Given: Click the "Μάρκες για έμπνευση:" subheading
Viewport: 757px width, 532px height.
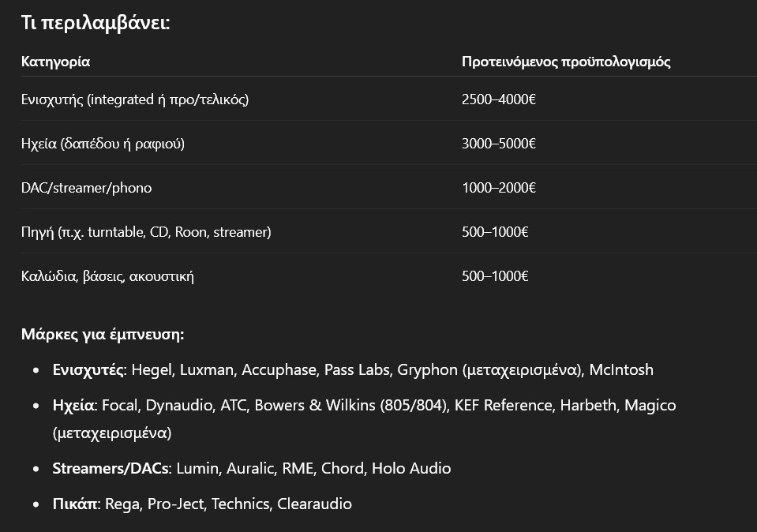Looking at the screenshot, I should click(x=103, y=335).
